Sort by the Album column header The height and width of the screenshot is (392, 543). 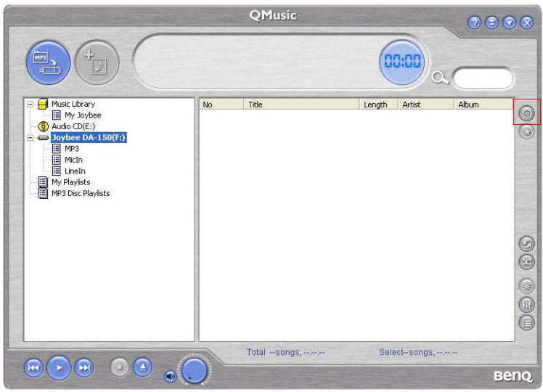tap(483, 105)
